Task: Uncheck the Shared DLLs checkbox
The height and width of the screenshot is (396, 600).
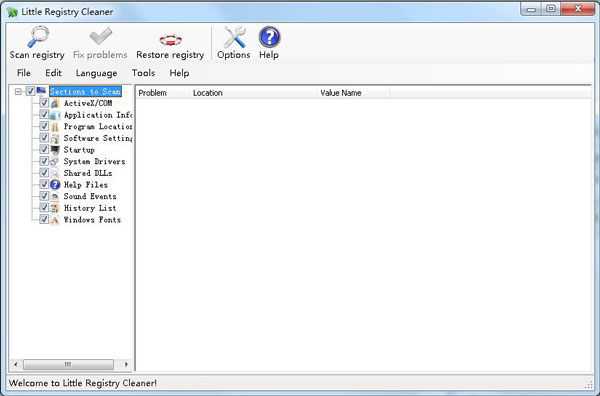Action: (44, 173)
